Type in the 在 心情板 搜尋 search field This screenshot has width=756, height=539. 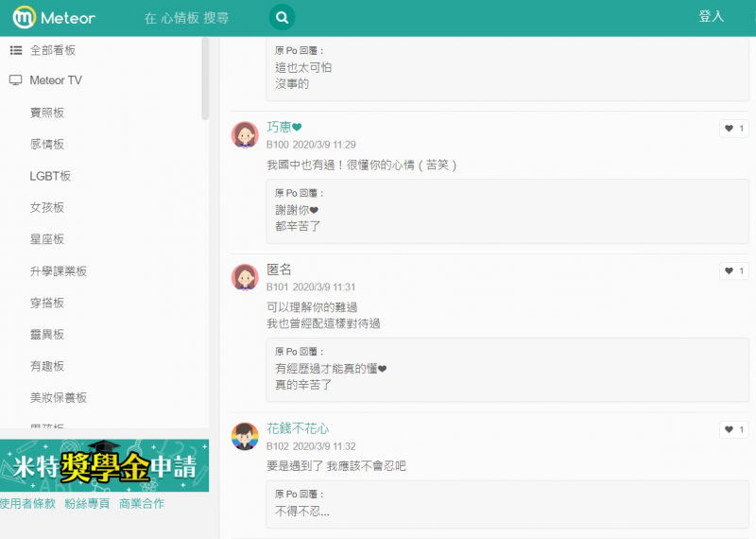[198, 18]
